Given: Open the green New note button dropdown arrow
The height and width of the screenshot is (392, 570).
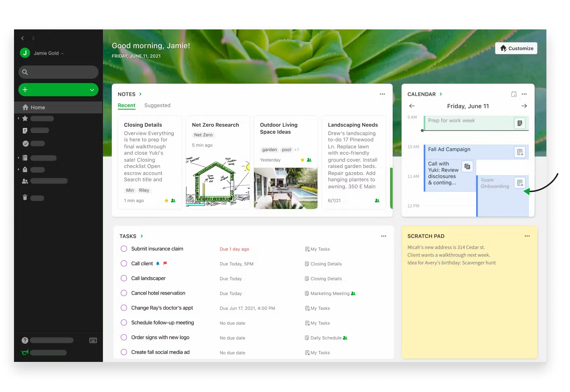Looking at the screenshot, I should [92, 90].
